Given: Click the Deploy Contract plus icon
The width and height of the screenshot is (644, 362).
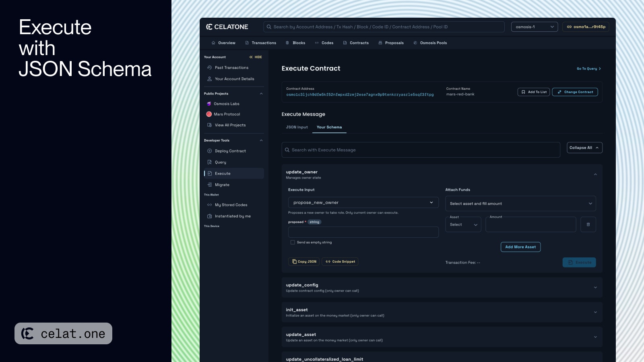Looking at the screenshot, I should 209,151.
